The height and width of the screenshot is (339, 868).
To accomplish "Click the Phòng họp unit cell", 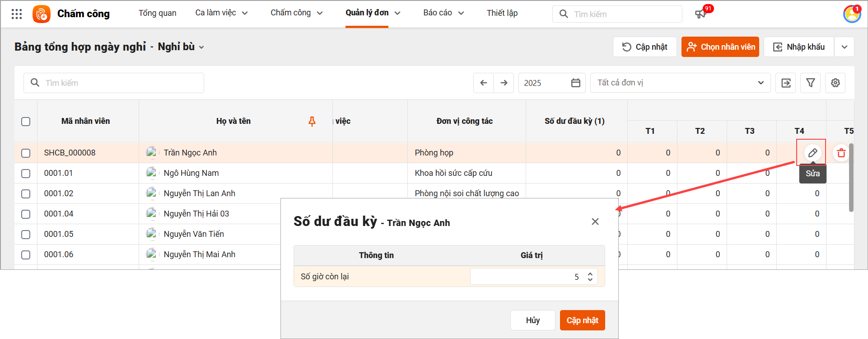I will (434, 153).
